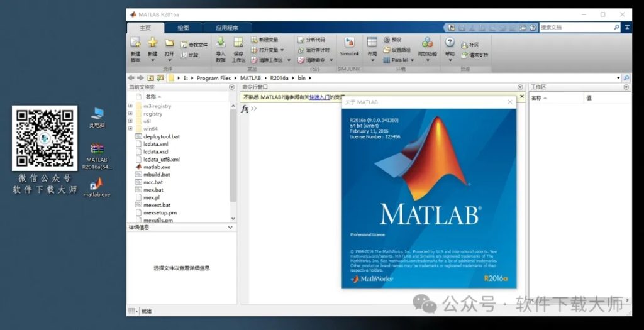Open Community (社区) in the ribbon
The image size is (644, 330).
470,45
